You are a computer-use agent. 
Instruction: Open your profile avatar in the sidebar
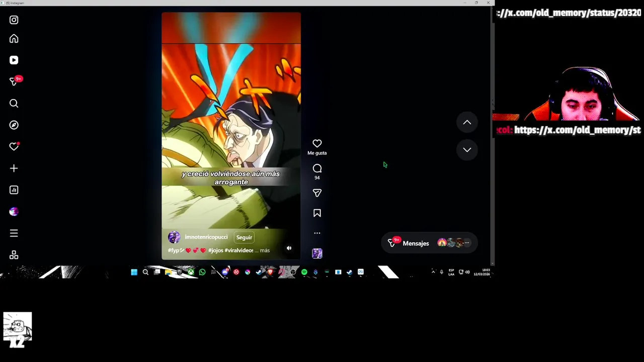tap(14, 212)
